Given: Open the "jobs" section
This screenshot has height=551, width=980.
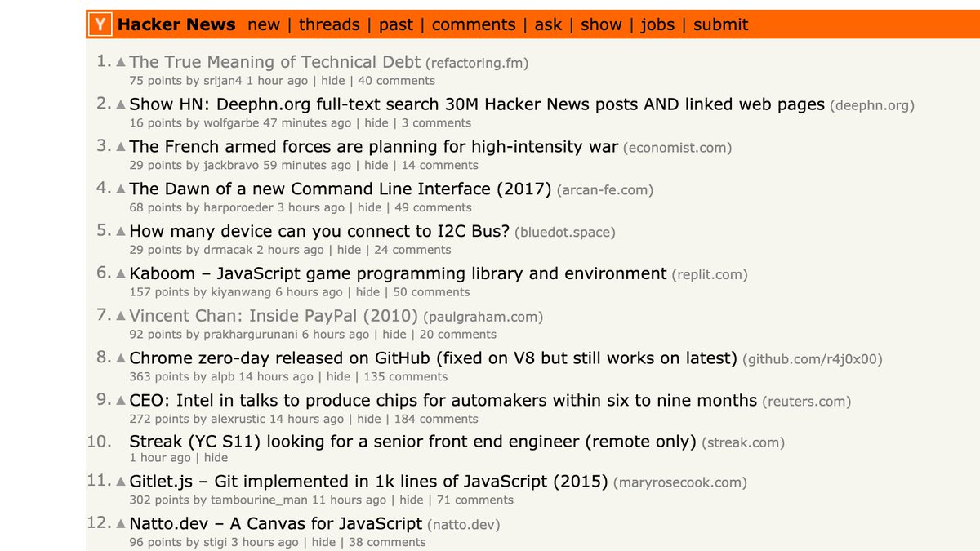Looking at the screenshot, I should (657, 24).
